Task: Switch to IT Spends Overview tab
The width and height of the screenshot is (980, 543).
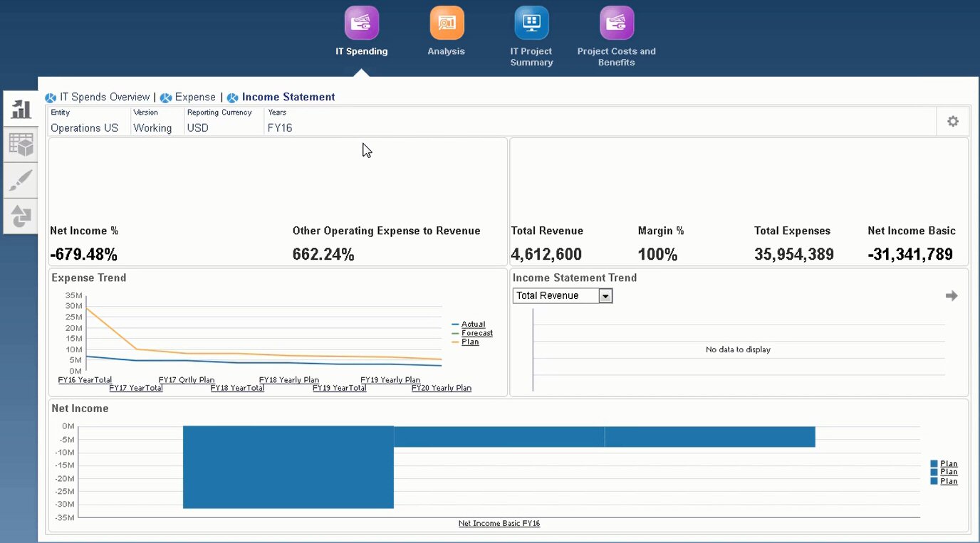Action: tap(104, 97)
